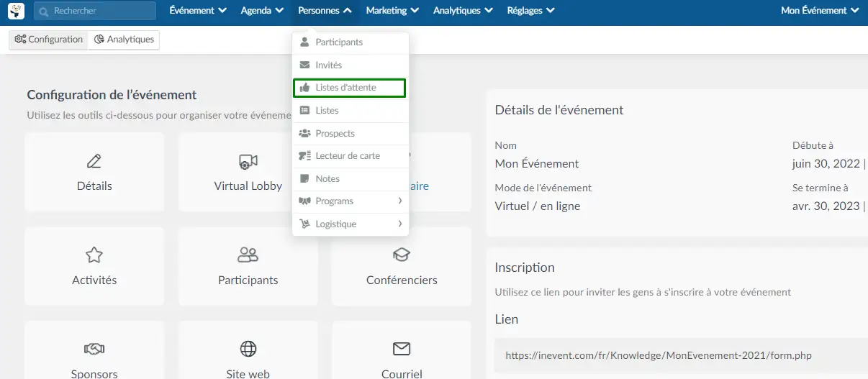Open the Virtual Lobby configuration card

pos(248,172)
